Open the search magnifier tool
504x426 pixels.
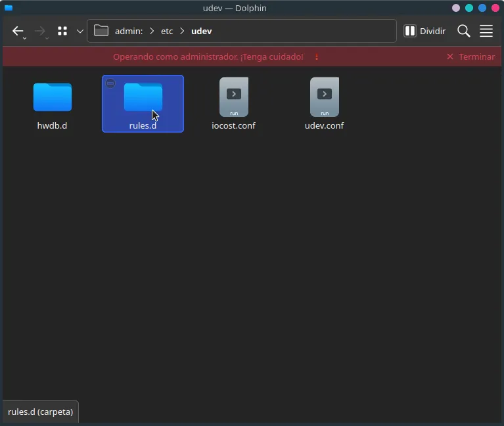point(464,31)
